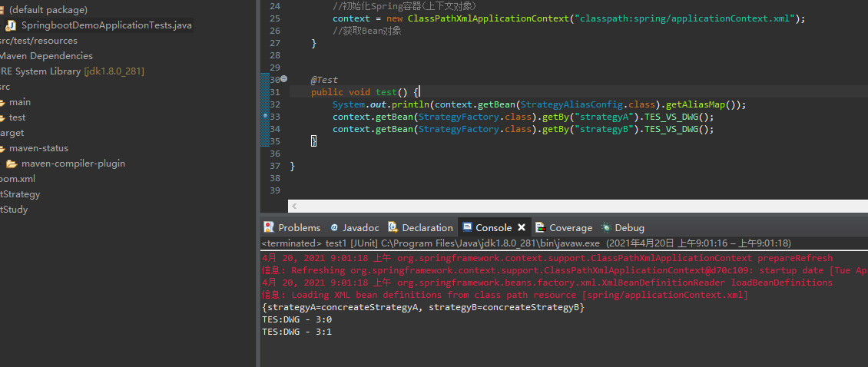Click line number 37 in the gutter
Viewport: 868px width, 367px height.
(274, 166)
